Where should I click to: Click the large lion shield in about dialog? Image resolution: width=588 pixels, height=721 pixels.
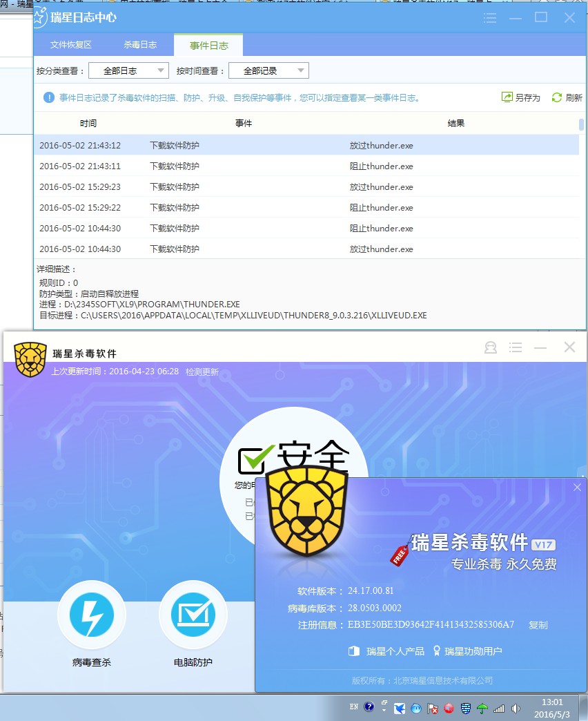point(307,510)
